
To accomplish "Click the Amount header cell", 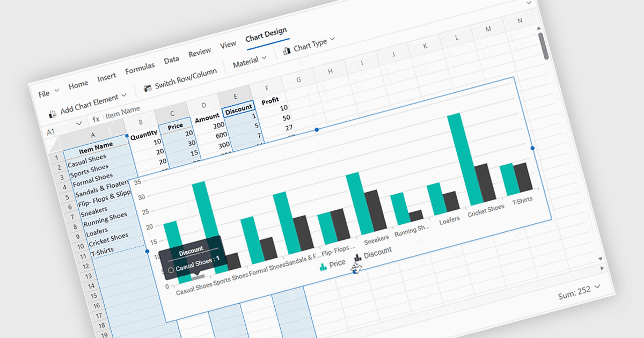I will click(207, 116).
